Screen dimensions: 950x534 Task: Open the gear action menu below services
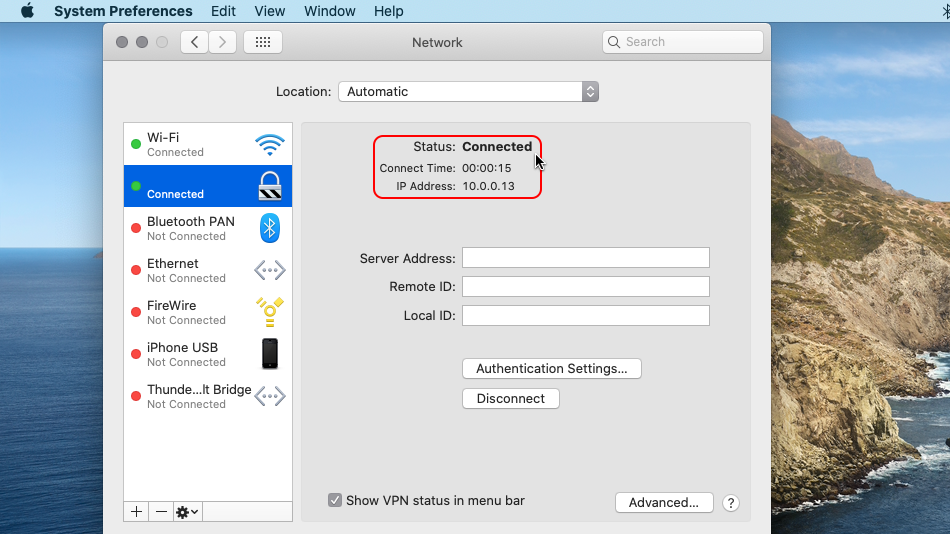click(187, 512)
